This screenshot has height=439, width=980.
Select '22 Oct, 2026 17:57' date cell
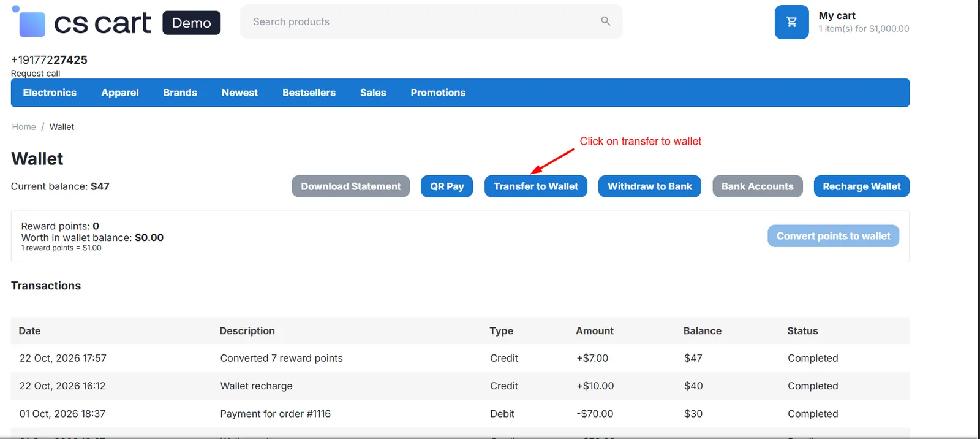click(x=63, y=358)
